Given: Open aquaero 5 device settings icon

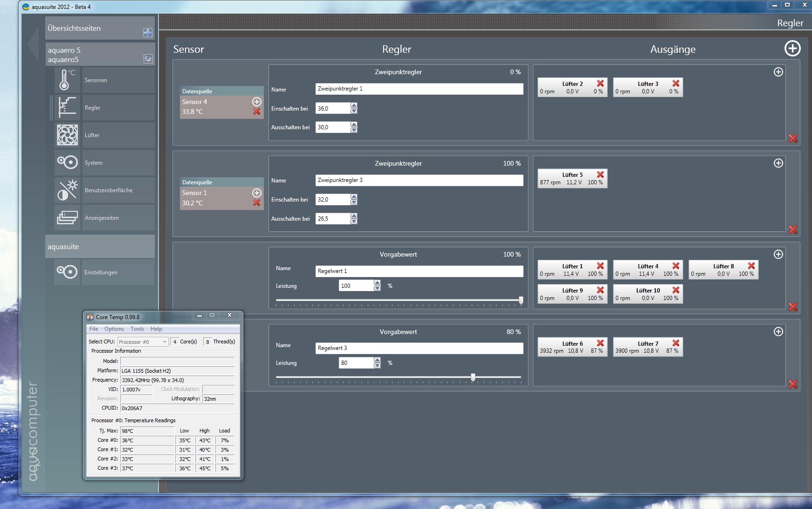Looking at the screenshot, I should [x=148, y=59].
